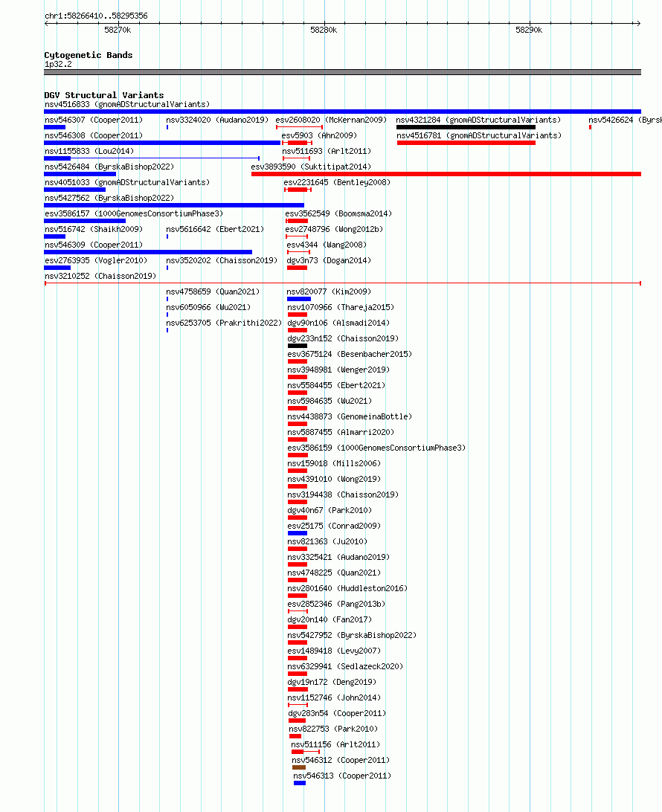Click the 1p32.2 cytogenetic band bar

pyautogui.click(x=342, y=72)
